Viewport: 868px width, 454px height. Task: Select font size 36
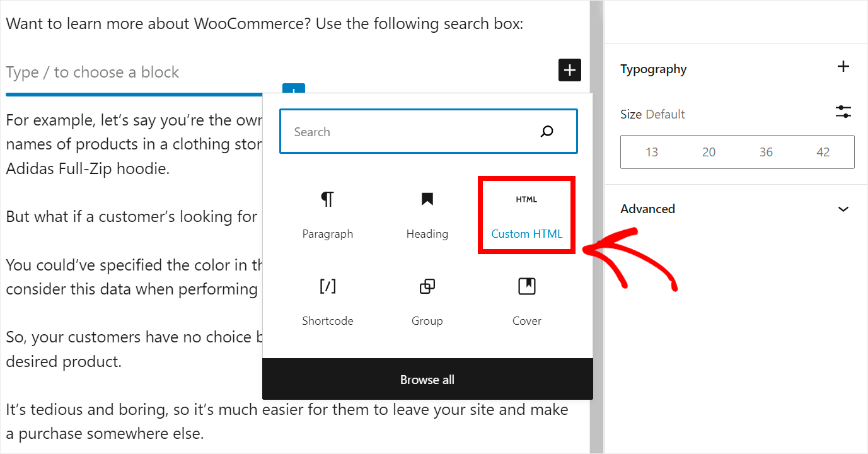[766, 152]
